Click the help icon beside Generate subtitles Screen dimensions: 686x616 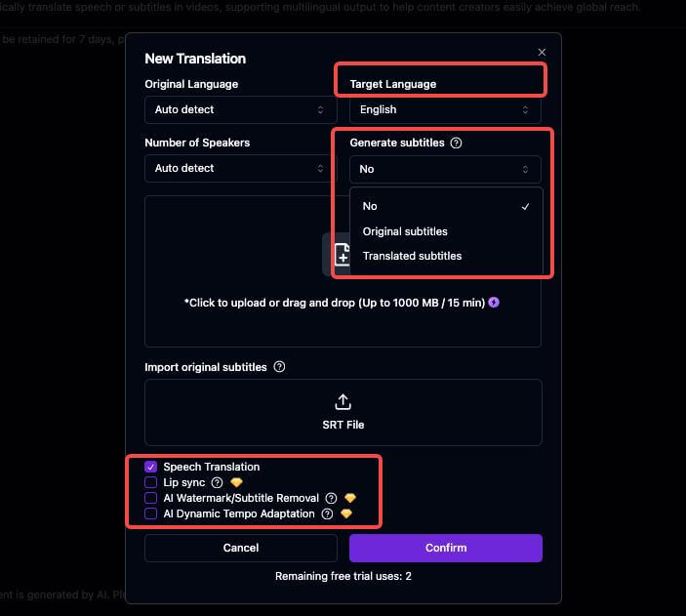pyautogui.click(x=457, y=143)
